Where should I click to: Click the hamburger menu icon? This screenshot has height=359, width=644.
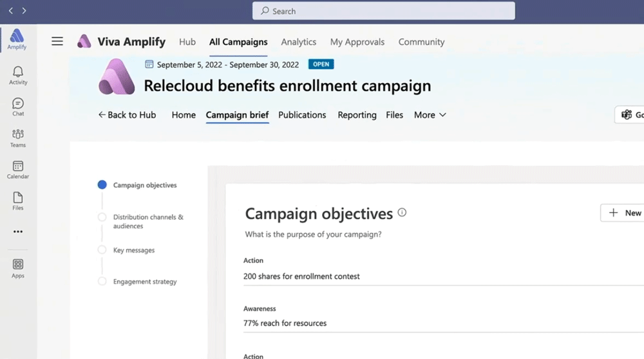(57, 41)
